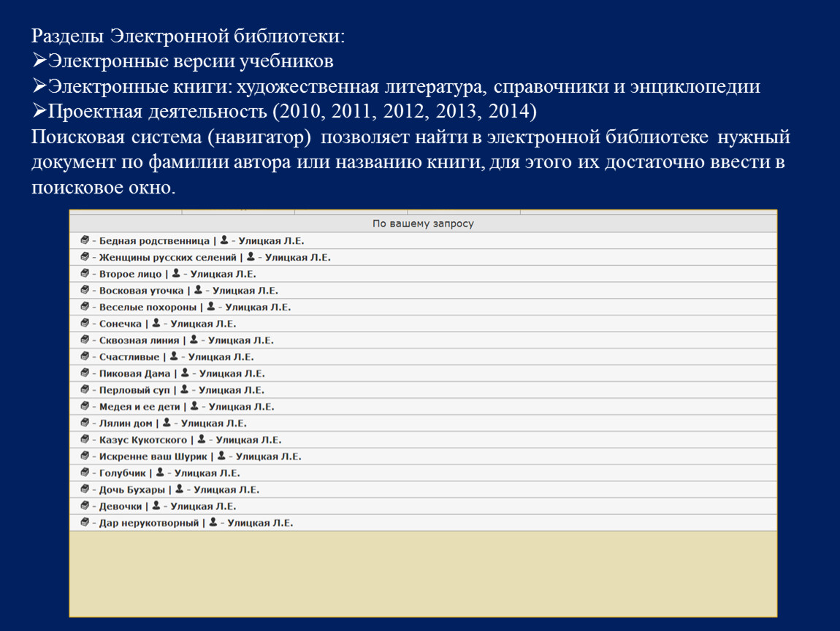The image size is (840, 631).
Task: Click the book icon next to Второе лицо
Action: pyautogui.click(x=85, y=274)
